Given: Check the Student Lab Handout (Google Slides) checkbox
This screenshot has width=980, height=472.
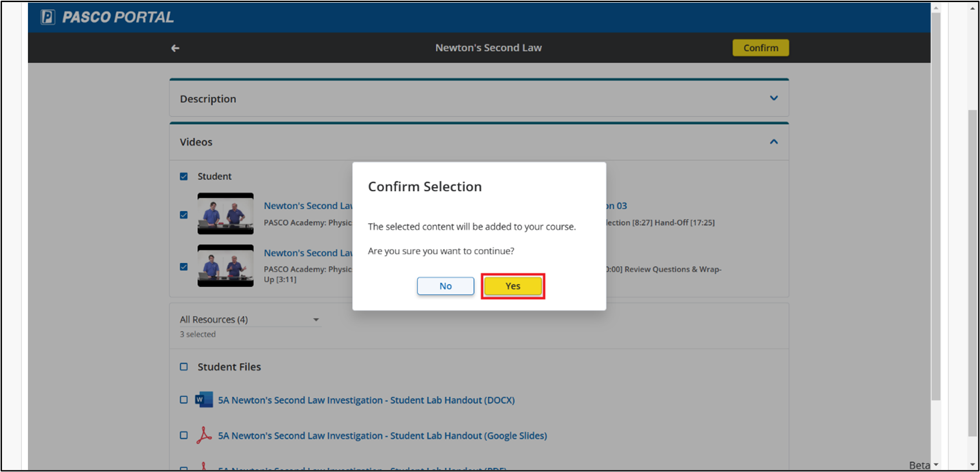Looking at the screenshot, I should pyautogui.click(x=184, y=435).
